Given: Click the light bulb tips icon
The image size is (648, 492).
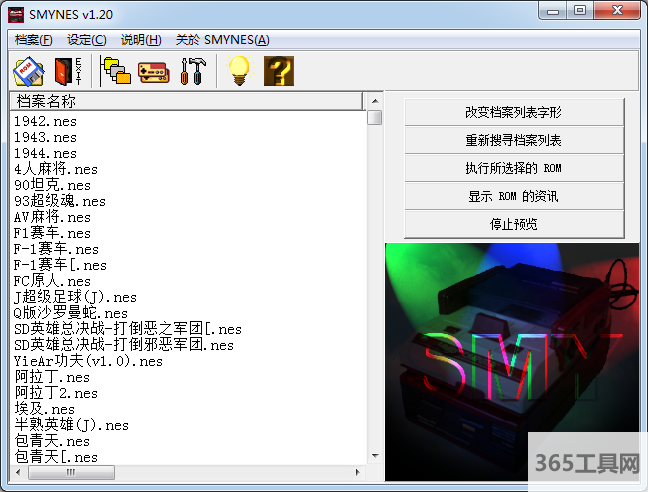Looking at the screenshot, I should pyautogui.click(x=239, y=71).
